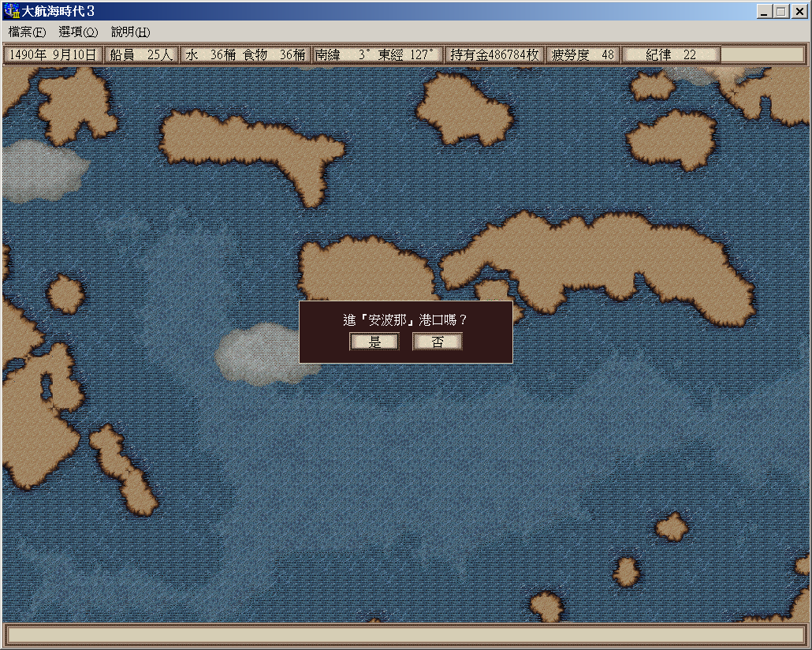Select the 船員 25人 crew indicator

[x=140, y=55]
